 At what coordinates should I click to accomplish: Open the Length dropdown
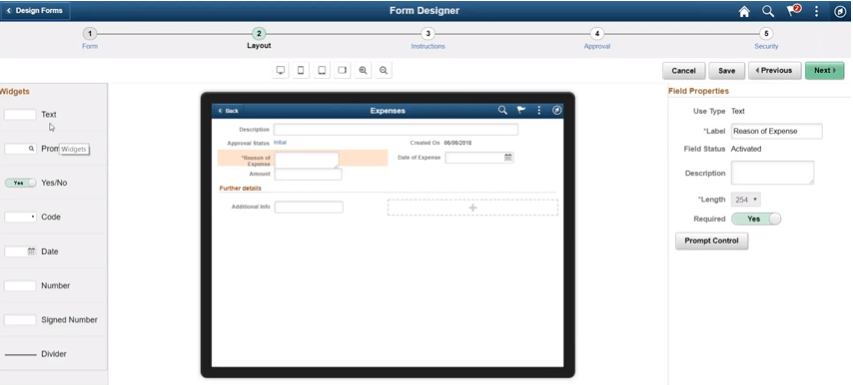(x=746, y=200)
